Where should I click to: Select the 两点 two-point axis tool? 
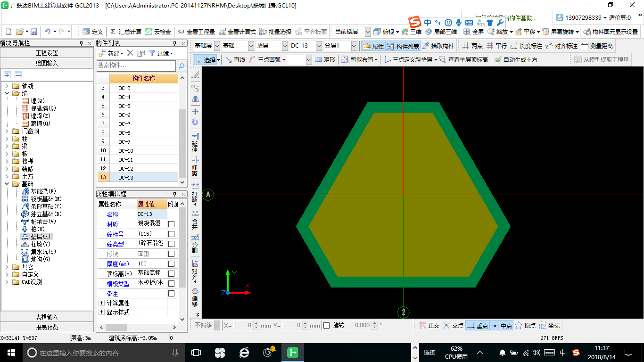(472, 46)
